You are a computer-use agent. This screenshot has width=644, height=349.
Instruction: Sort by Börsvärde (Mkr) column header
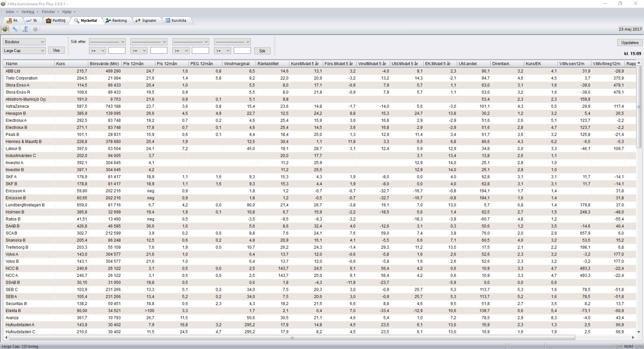[105, 64]
